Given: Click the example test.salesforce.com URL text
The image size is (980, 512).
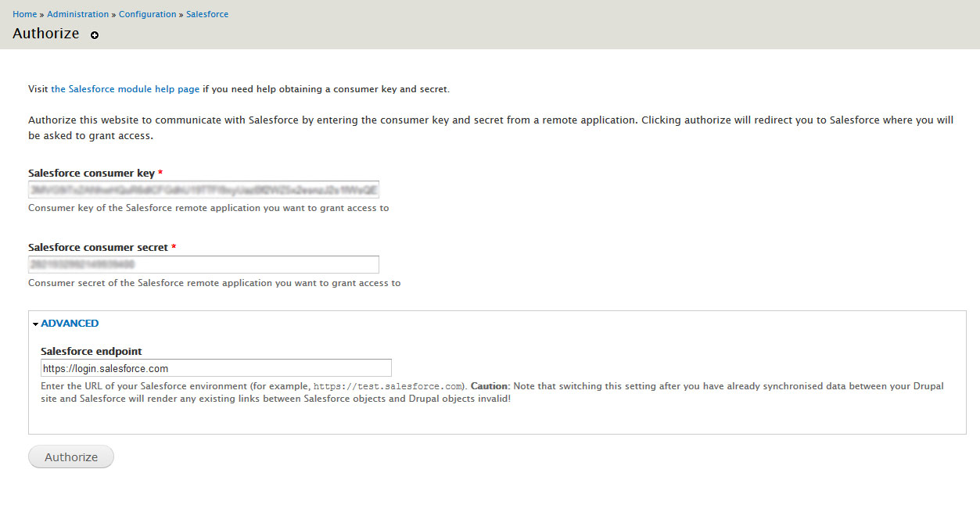Looking at the screenshot, I should tap(389, 386).
